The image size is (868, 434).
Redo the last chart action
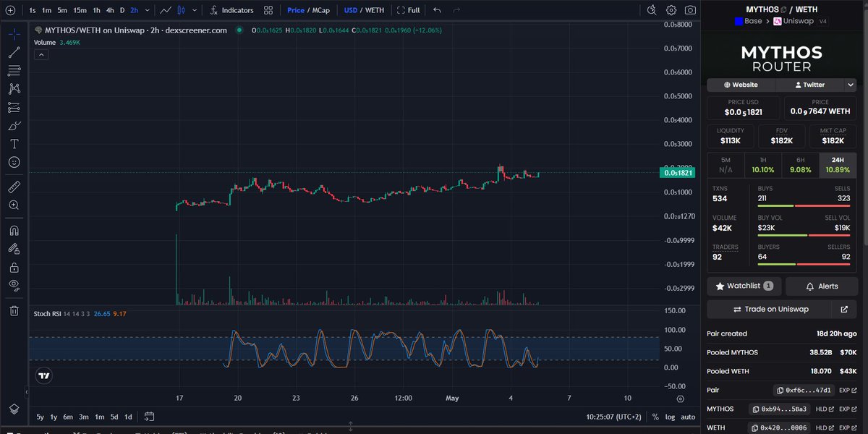click(456, 10)
